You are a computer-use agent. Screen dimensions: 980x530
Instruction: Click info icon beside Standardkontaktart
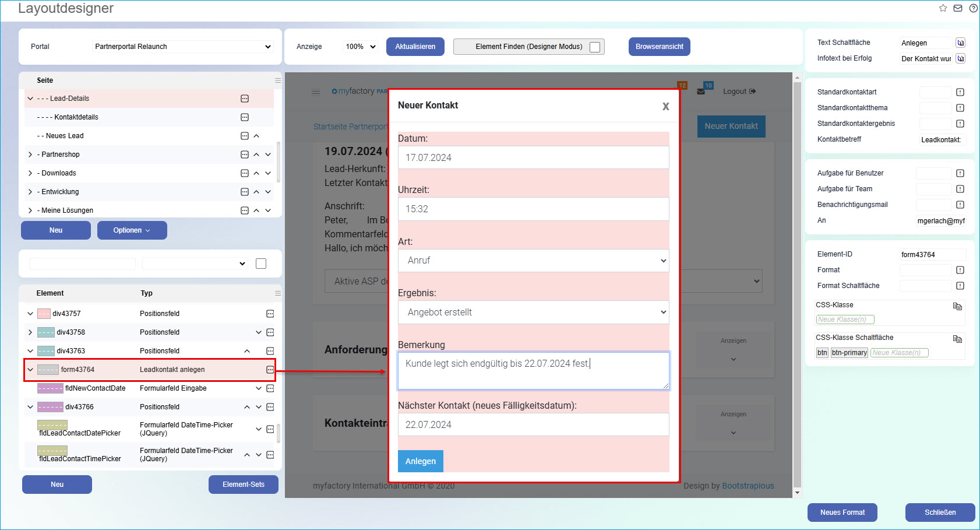960,92
